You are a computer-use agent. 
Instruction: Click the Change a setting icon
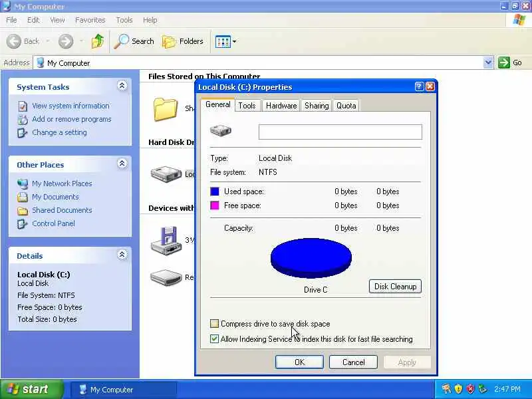pyautogui.click(x=23, y=132)
